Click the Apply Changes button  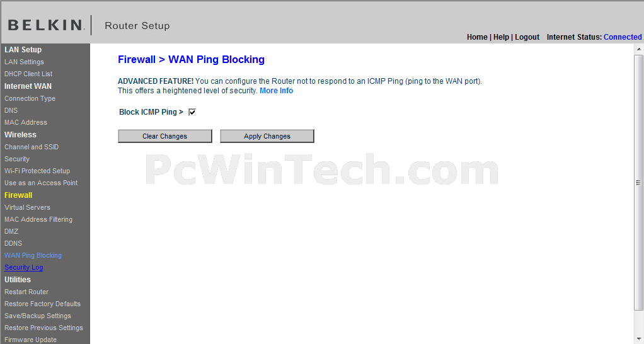click(x=267, y=136)
